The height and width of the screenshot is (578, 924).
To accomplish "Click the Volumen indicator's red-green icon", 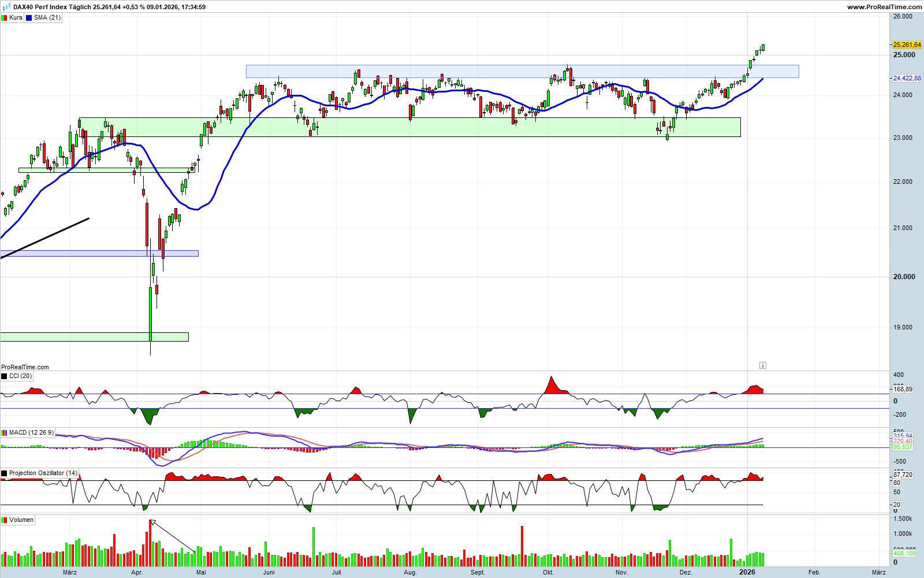I will point(5,520).
